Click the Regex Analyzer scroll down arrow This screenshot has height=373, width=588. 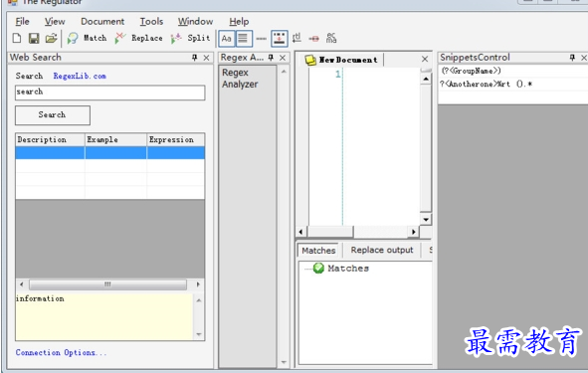(284, 362)
